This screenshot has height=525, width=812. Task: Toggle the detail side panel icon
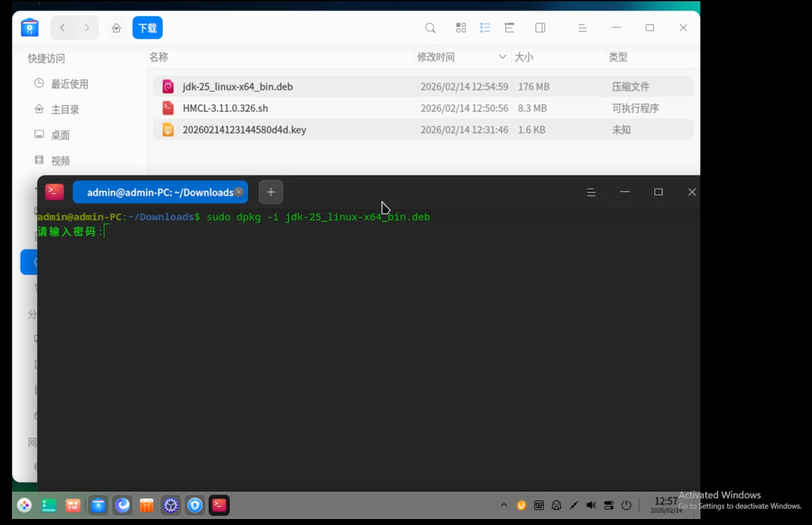click(x=540, y=28)
